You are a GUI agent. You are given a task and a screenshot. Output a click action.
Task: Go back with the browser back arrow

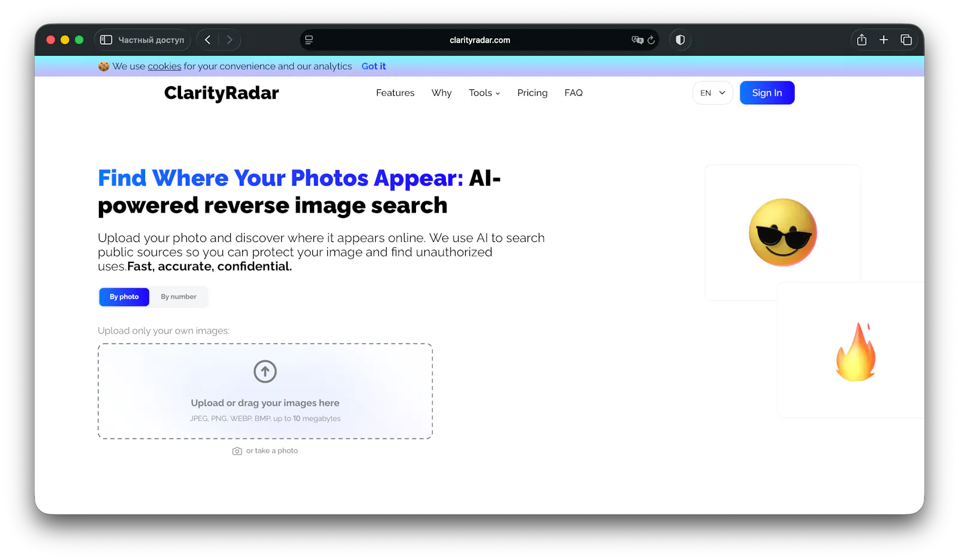[208, 40]
